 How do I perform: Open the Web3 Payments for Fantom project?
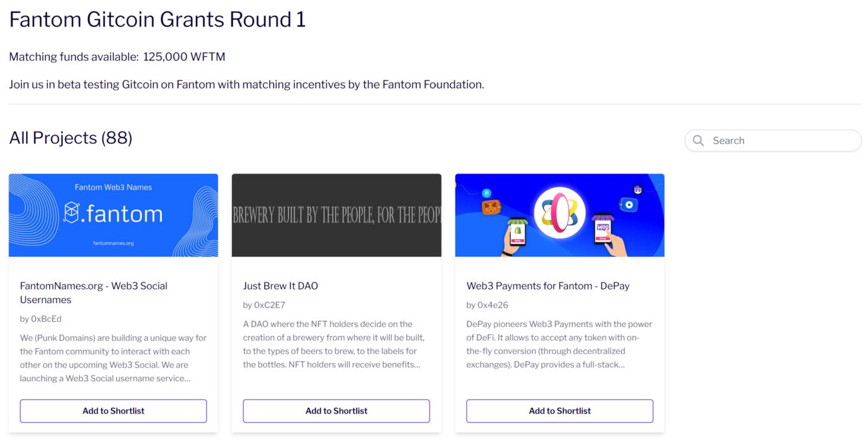tap(549, 286)
